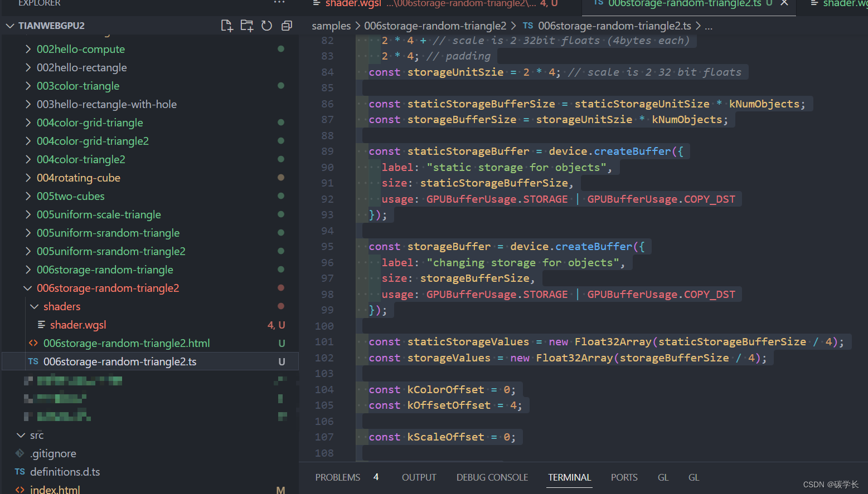Switch to the 006storage-random-triangle2.ts editor tab
Image resolution: width=868 pixels, height=494 pixels.
[684, 3]
